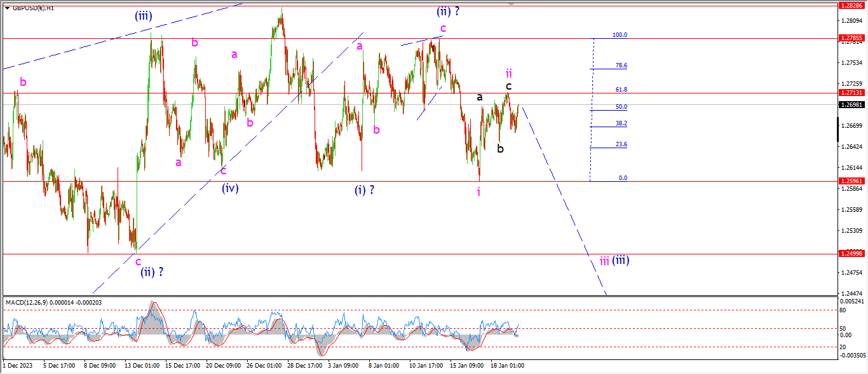Select the blue (iii) wave label
Viewport: 868px width, 374px height.
(143, 16)
